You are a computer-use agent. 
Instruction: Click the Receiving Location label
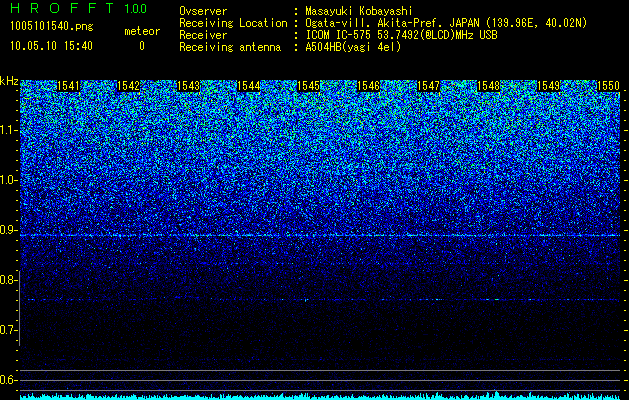point(233,23)
